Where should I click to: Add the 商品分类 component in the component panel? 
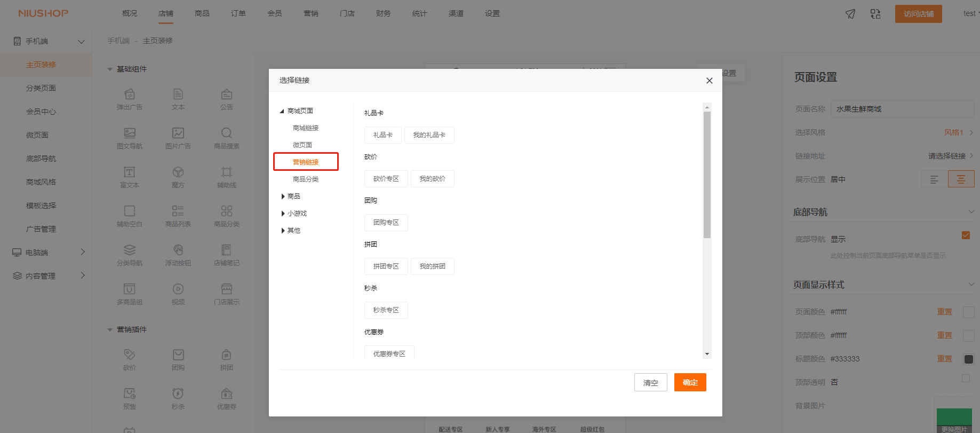(227, 216)
